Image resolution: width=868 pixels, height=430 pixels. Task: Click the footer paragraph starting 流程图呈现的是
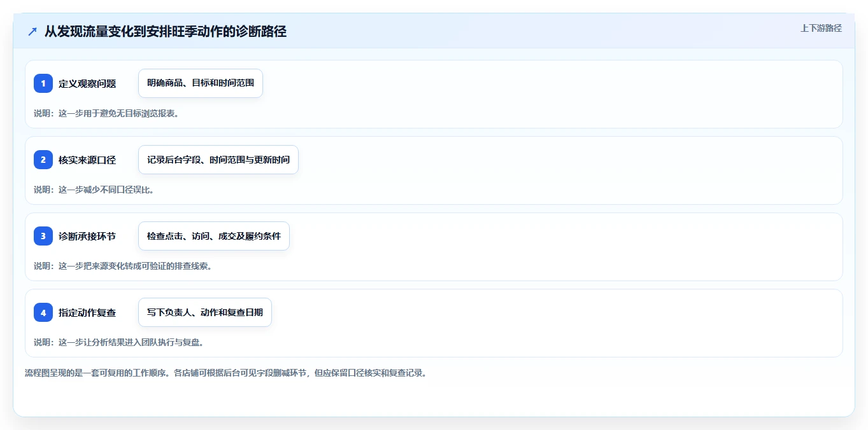[x=225, y=373]
